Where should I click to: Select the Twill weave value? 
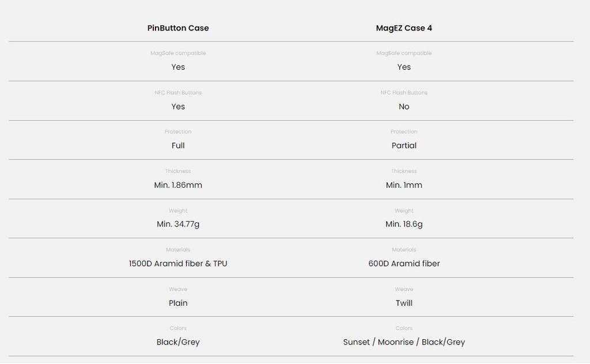point(404,303)
